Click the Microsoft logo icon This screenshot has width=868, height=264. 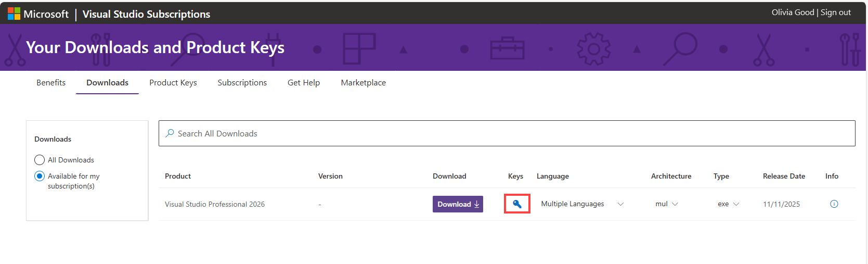[14, 14]
